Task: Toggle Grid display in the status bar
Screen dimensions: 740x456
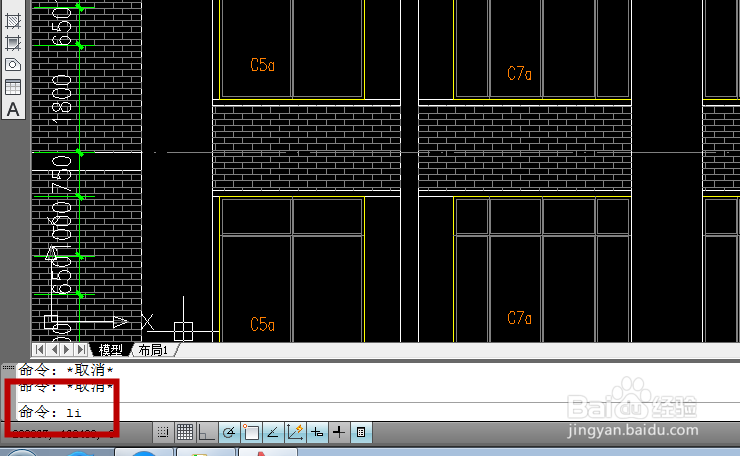Action: pos(185,432)
